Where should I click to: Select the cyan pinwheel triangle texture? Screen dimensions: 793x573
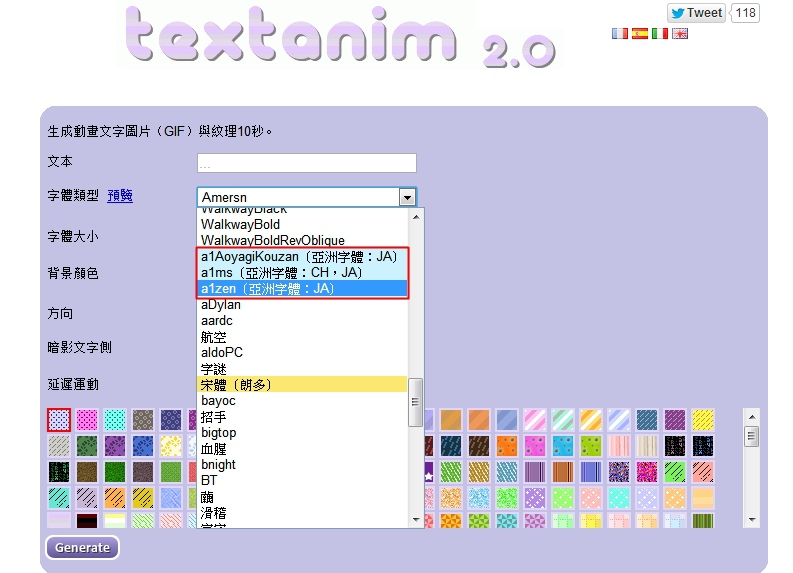tap(507, 520)
